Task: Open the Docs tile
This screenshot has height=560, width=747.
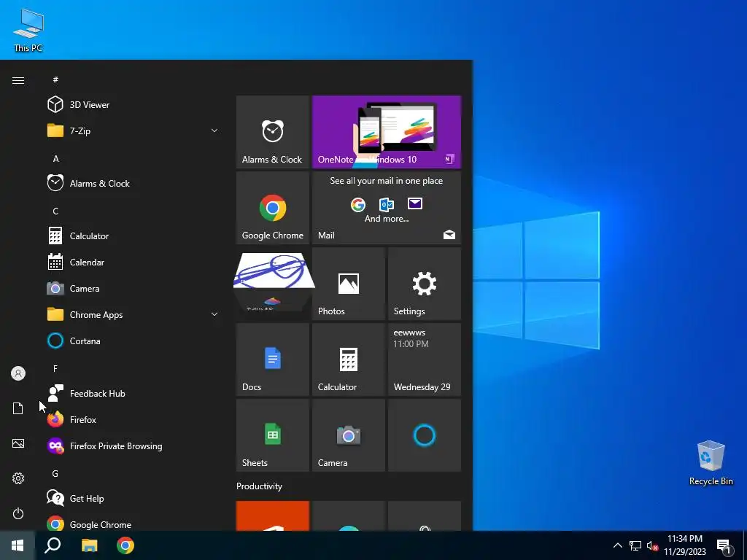Action: pos(273,359)
